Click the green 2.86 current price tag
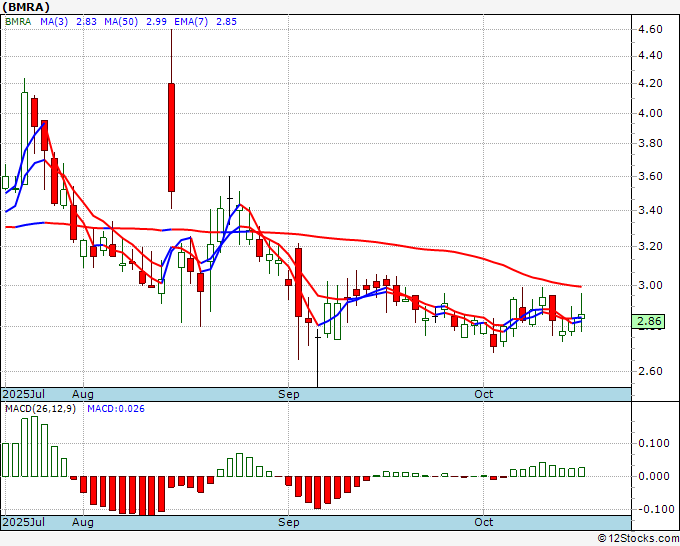680x546 pixels. pyautogui.click(x=649, y=321)
